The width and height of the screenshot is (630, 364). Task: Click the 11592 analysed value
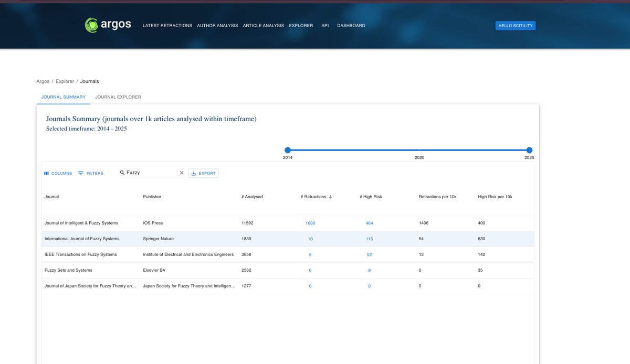247,223
